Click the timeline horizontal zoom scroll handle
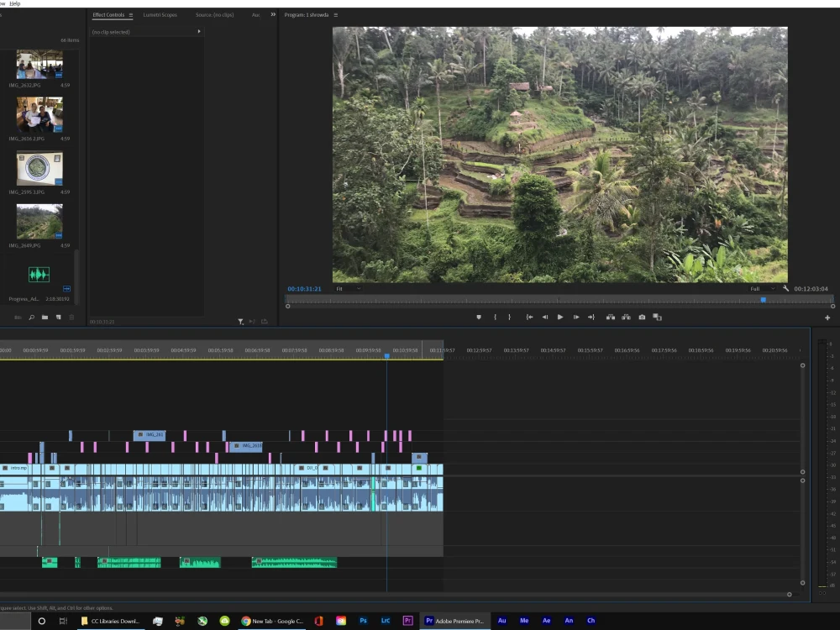The image size is (840, 630). [x=789, y=594]
